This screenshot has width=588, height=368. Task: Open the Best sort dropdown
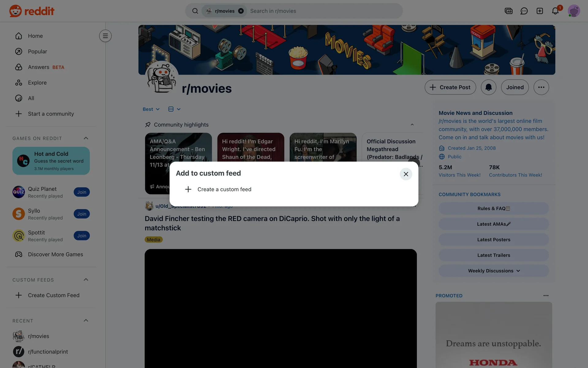point(151,109)
